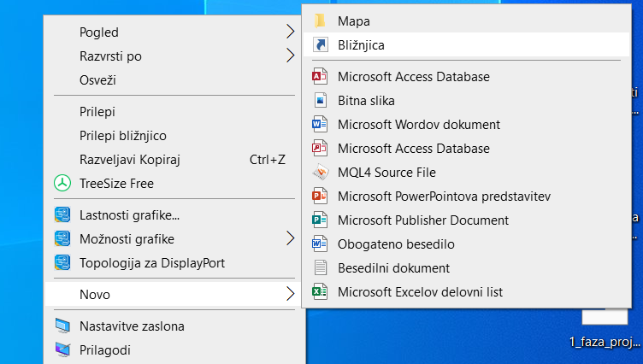Screen dimensions: 643x364
Task: Open the Možnosti grafike submenu arrow
Action: (x=290, y=238)
